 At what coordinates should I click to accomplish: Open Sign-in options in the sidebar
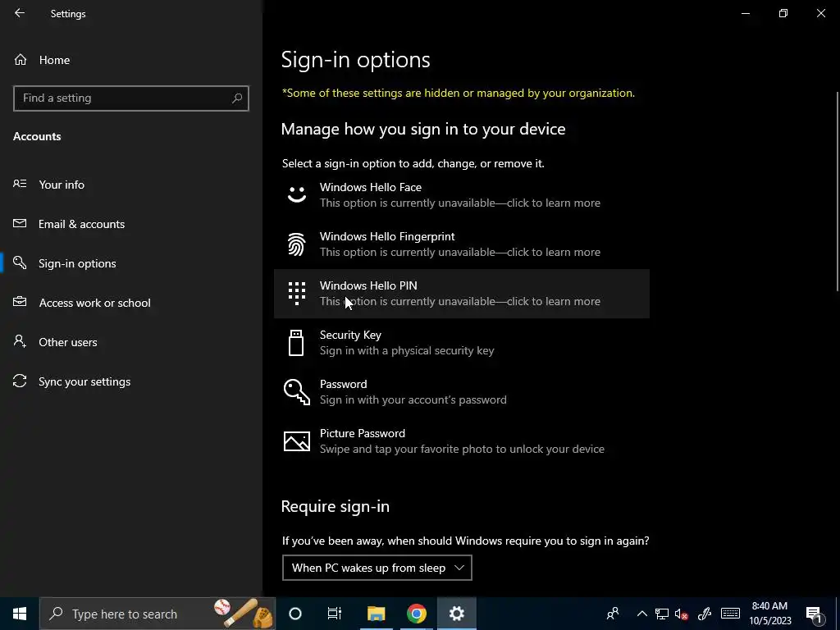[131, 263]
